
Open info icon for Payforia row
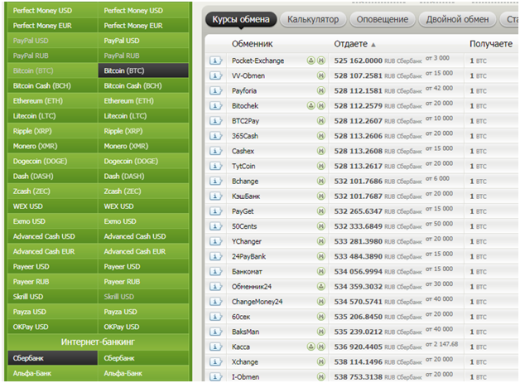click(x=215, y=91)
